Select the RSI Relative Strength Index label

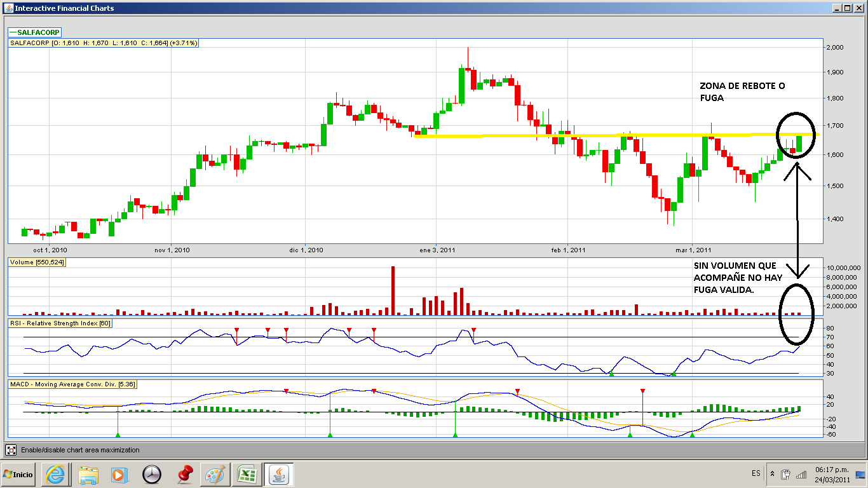pyautogui.click(x=60, y=323)
